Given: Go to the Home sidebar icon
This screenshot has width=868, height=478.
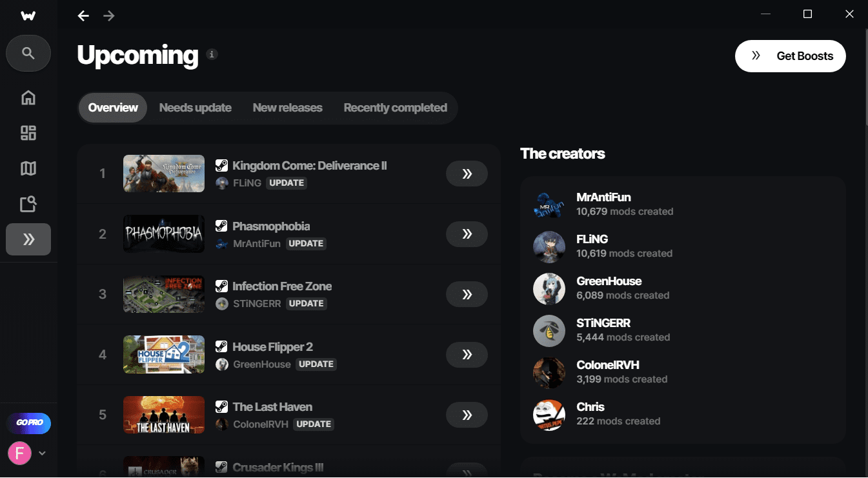Looking at the screenshot, I should pos(28,98).
